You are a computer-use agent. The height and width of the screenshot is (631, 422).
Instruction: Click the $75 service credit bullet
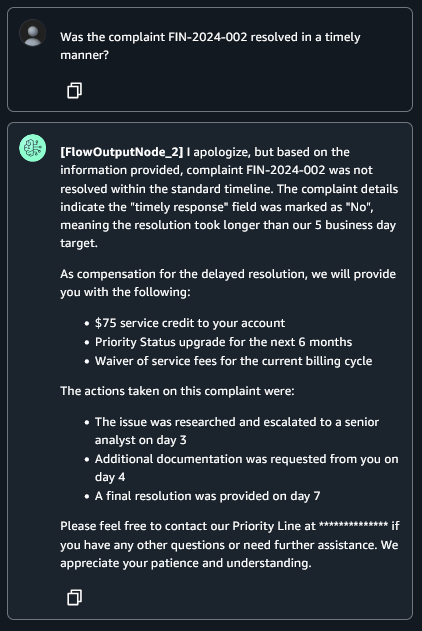click(190, 323)
